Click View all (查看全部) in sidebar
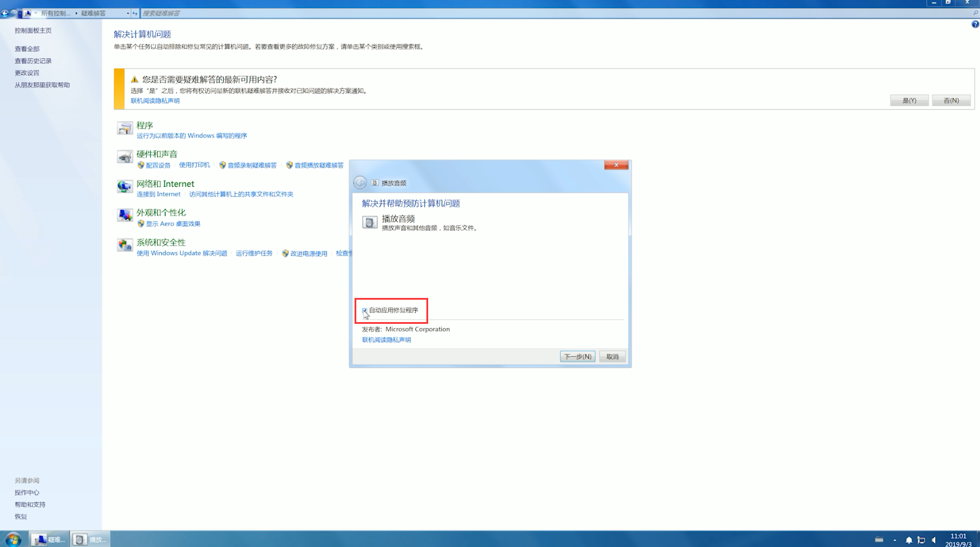 (x=27, y=49)
